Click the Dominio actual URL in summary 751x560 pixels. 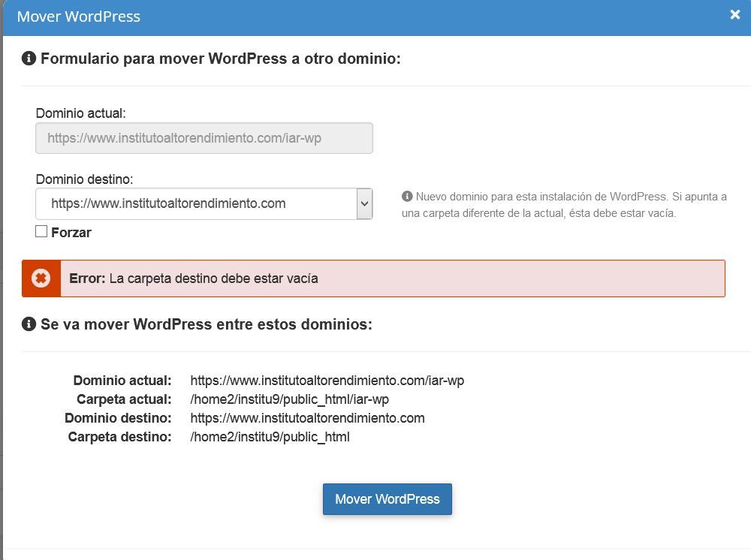[x=327, y=381]
